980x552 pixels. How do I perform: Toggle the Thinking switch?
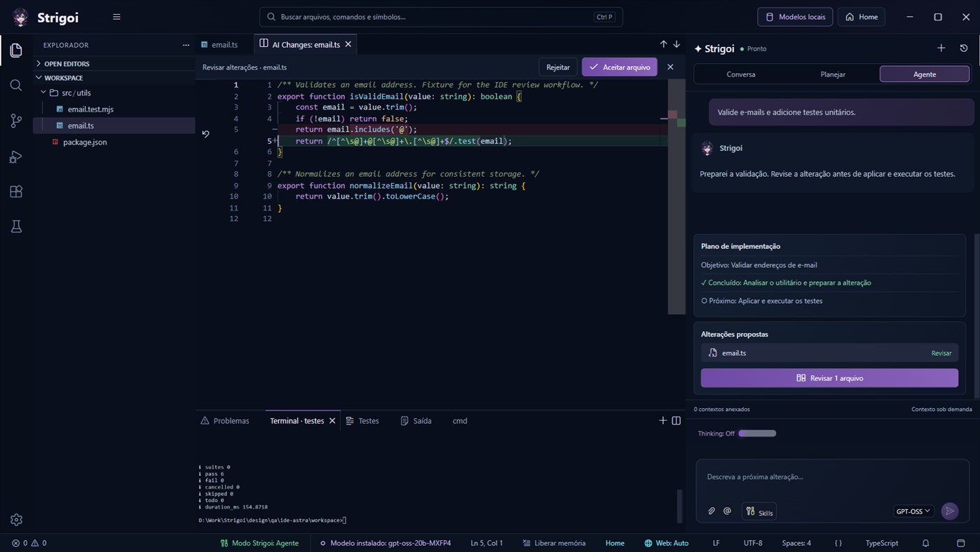[757, 433]
